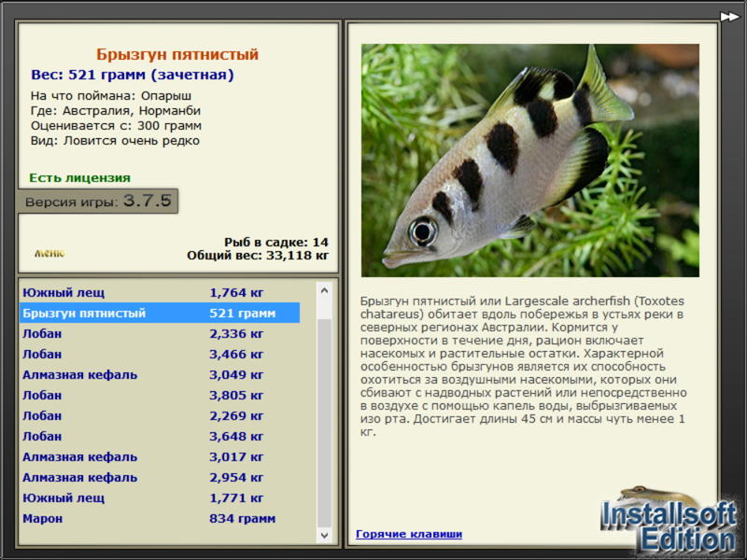
Task: Click the spotted archerfish photo
Action: click(x=530, y=161)
